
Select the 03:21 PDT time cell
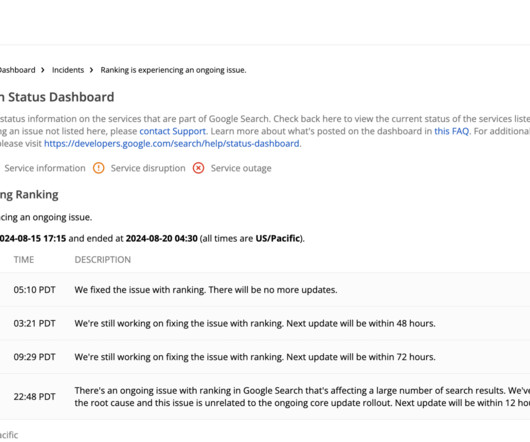click(x=34, y=323)
